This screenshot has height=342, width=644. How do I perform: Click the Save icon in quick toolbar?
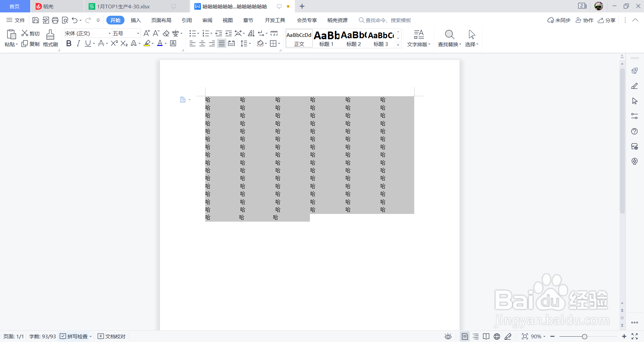point(36,20)
